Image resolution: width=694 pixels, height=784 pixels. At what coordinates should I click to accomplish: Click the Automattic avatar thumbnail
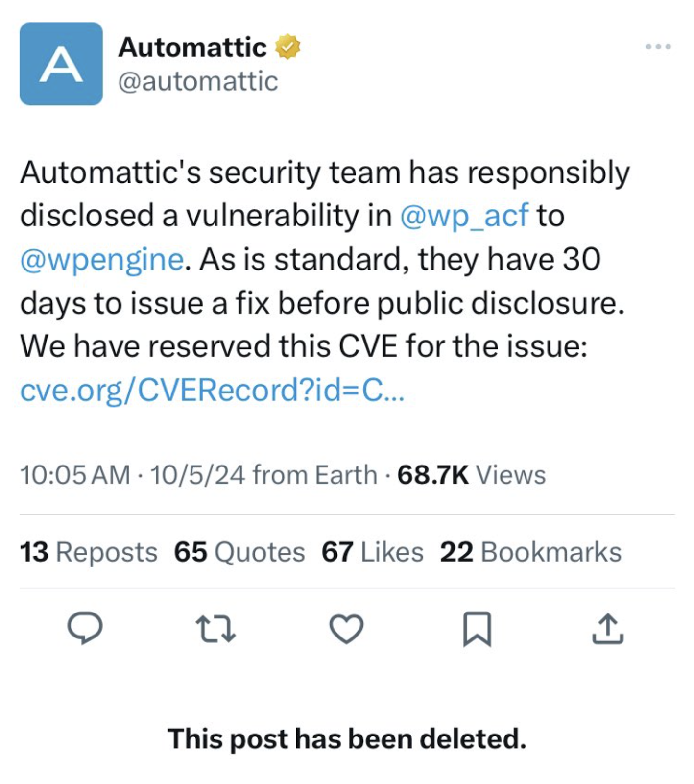[61, 64]
